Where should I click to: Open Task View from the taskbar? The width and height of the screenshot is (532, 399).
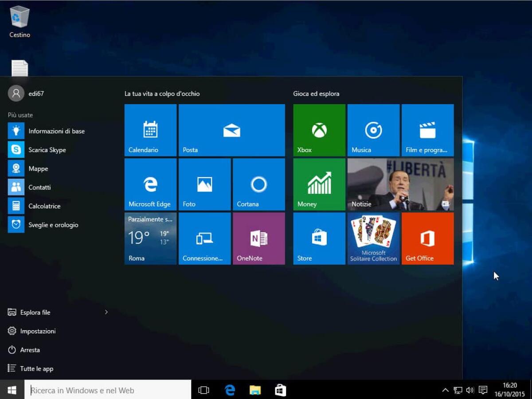tap(203, 390)
